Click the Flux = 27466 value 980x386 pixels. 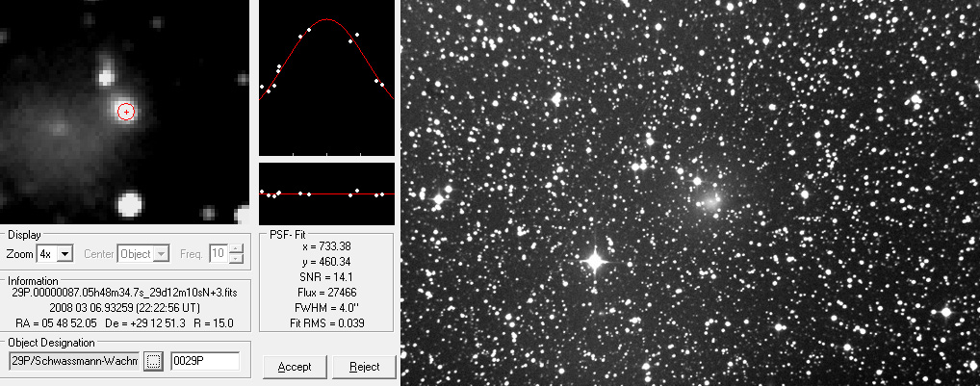click(326, 293)
